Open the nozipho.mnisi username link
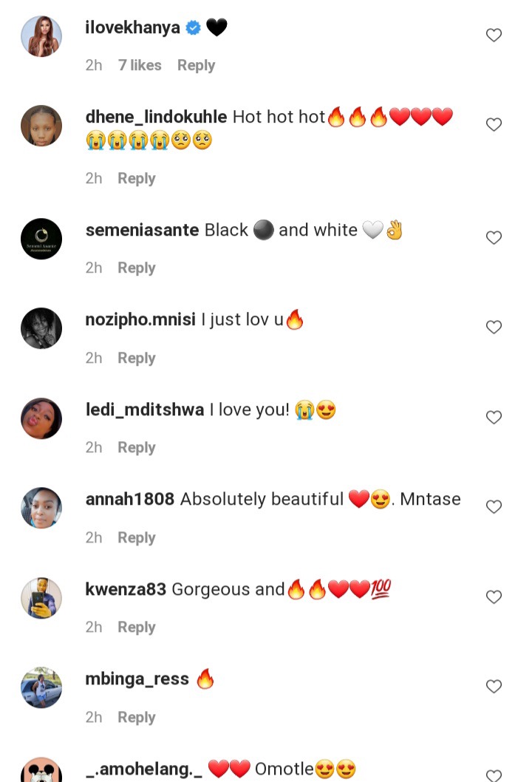The image size is (532, 782). click(x=140, y=320)
